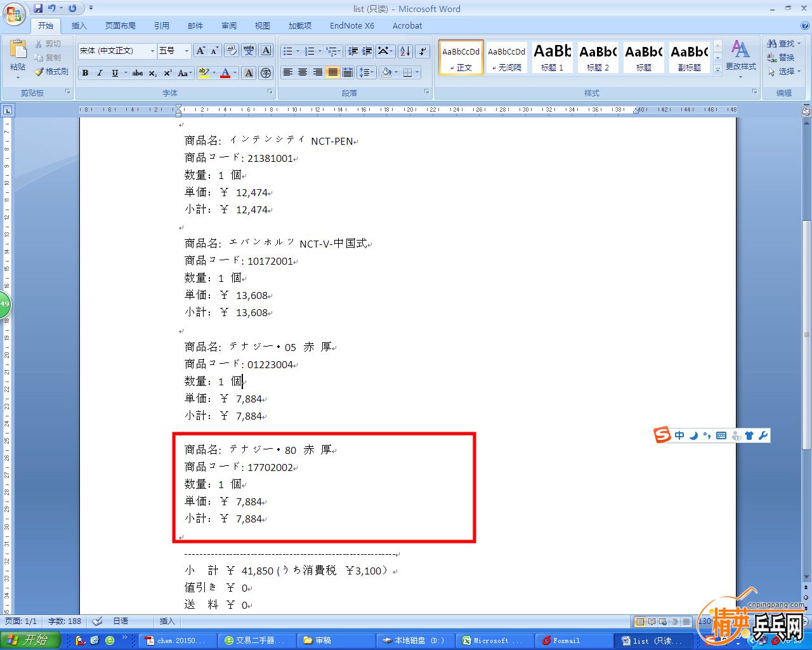812x650 pixels.
Task: Open Foxmail from the taskbar
Action: tap(574, 640)
